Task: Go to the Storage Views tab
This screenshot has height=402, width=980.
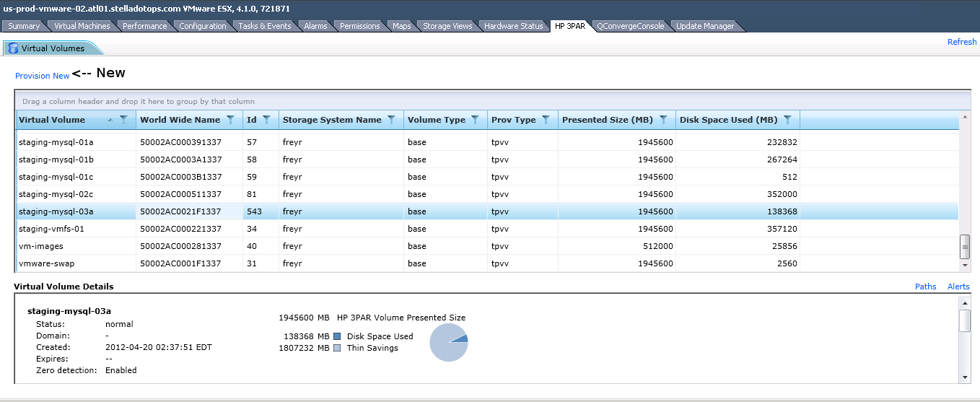Action: pos(447,26)
